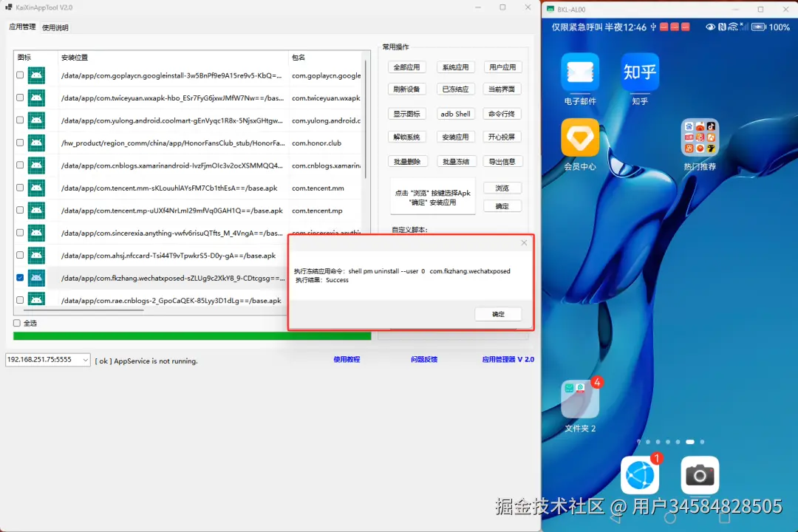Click the Android icon for com.rae.cnblogs row
Image resolution: width=798 pixels, height=532 pixels.
pyautogui.click(x=36, y=300)
